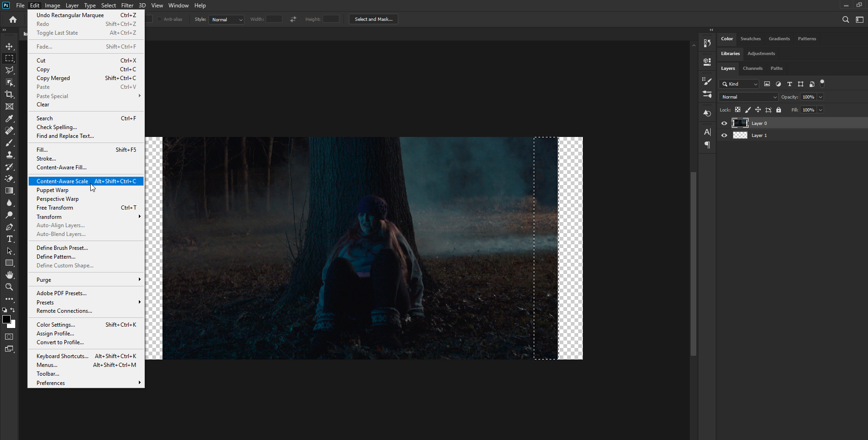Select the Clone Stamp tool

click(9, 155)
